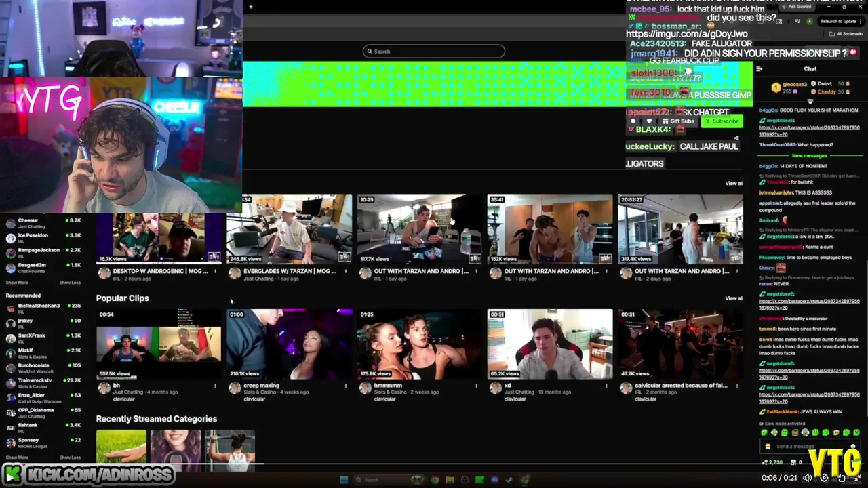This screenshot has width=868, height=488.
Task: Open RampageJackson channel in sidebar
Action: point(43,252)
